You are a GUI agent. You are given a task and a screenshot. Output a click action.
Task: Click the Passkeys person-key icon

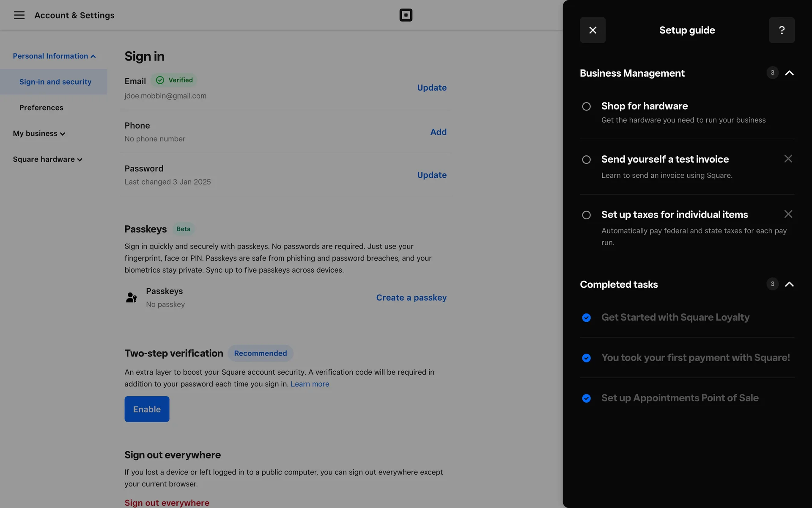[x=131, y=298]
